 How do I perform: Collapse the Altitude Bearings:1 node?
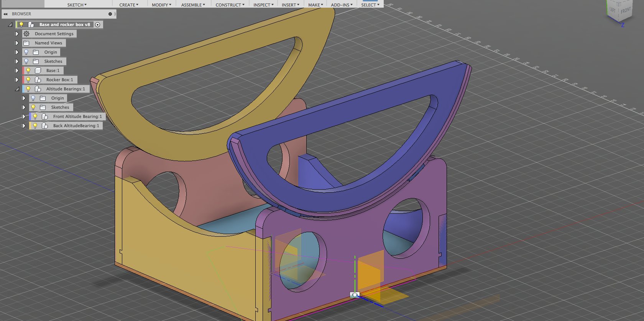(17, 89)
